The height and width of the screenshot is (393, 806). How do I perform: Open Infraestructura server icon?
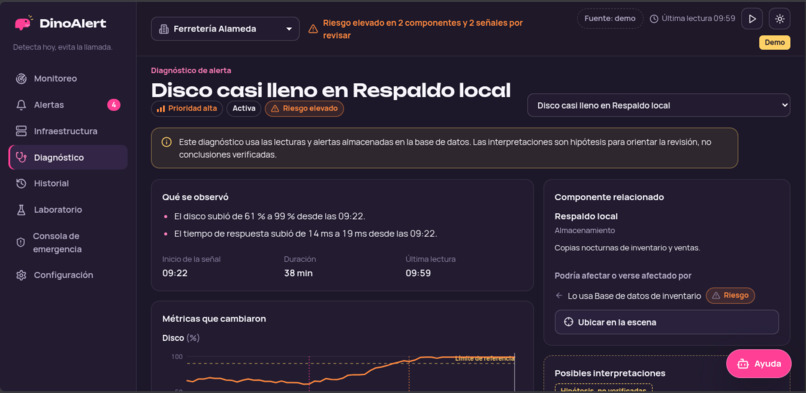coord(21,131)
